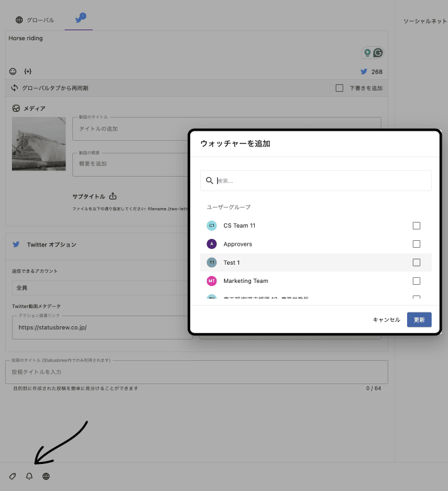Click the tag icon in bottom bar

coord(12,477)
